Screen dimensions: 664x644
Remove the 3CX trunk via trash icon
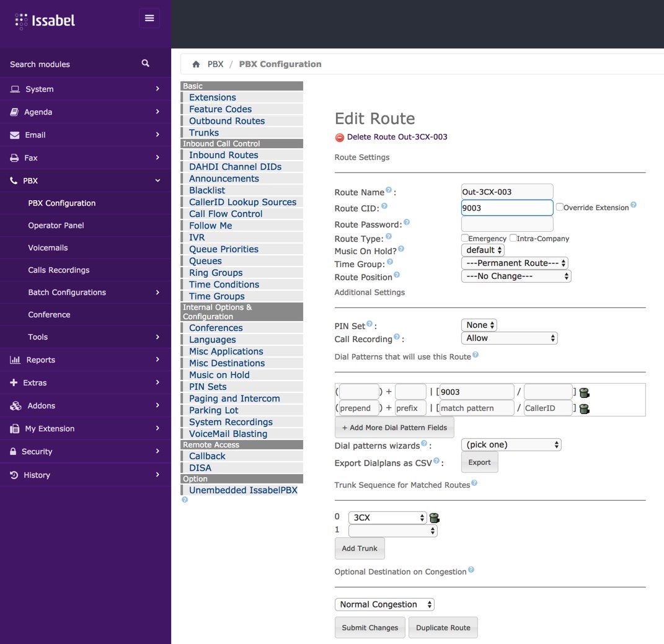[435, 518]
